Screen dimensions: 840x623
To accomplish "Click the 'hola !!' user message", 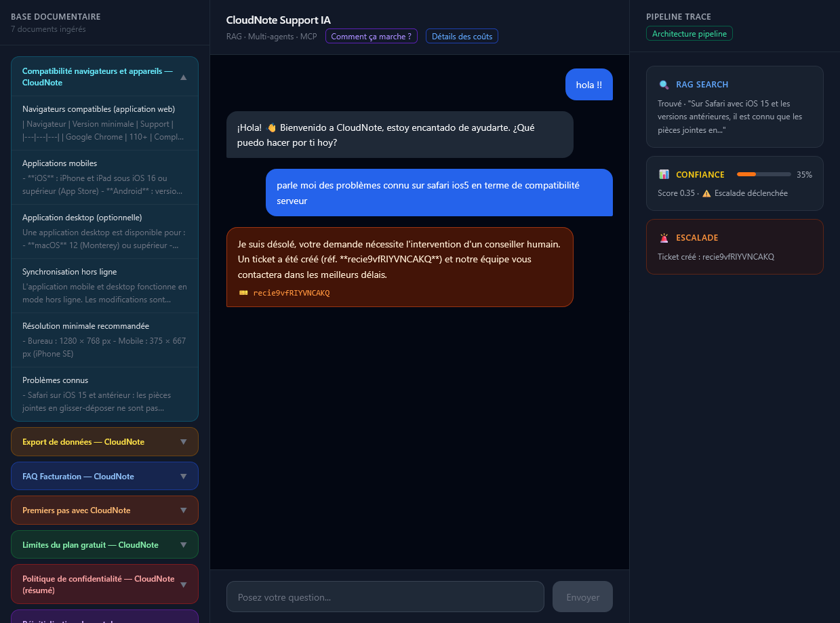I will pos(589,85).
